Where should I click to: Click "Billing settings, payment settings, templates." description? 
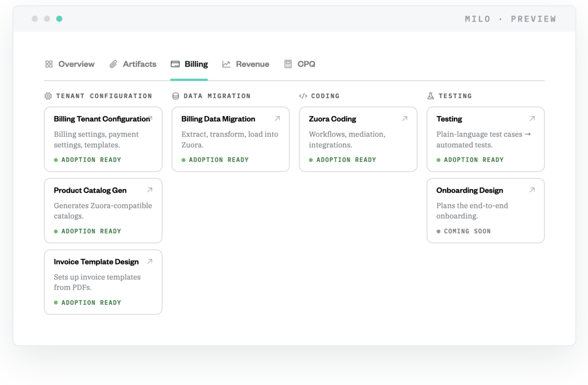click(x=96, y=139)
